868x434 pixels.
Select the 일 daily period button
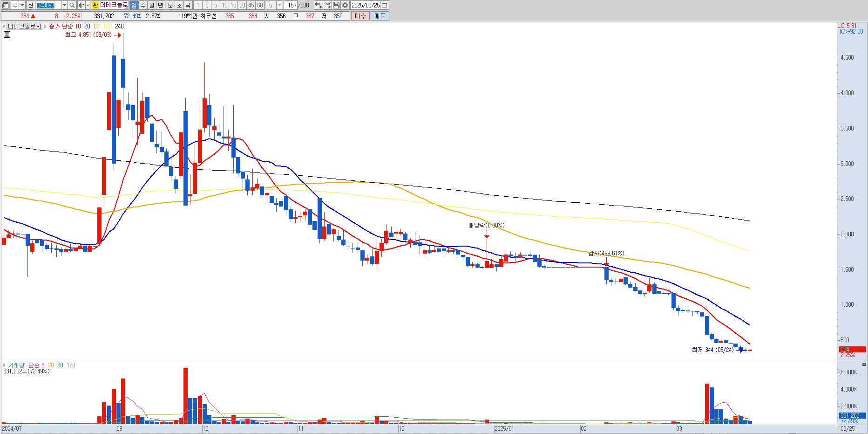coord(134,5)
